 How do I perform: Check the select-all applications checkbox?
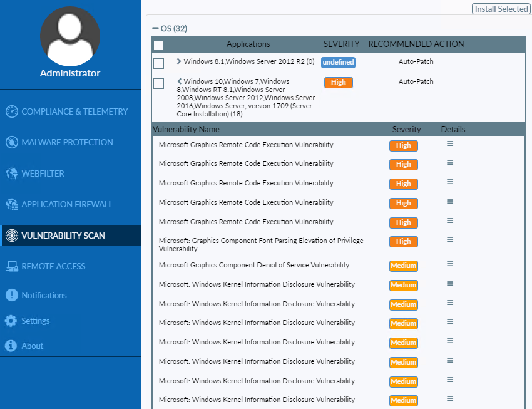[x=158, y=45]
